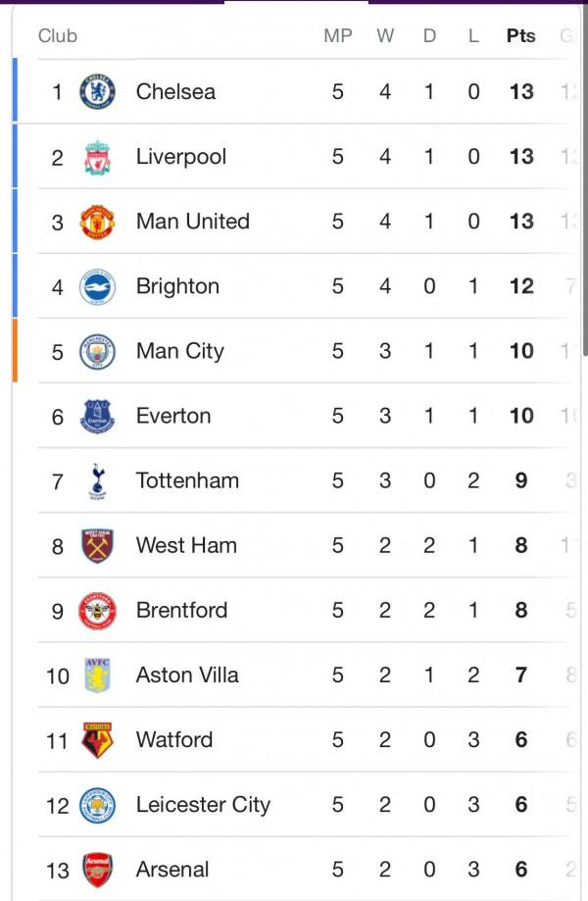Screen dimensions: 588x901
Task: Click the Everton club crest icon
Action: point(97,416)
